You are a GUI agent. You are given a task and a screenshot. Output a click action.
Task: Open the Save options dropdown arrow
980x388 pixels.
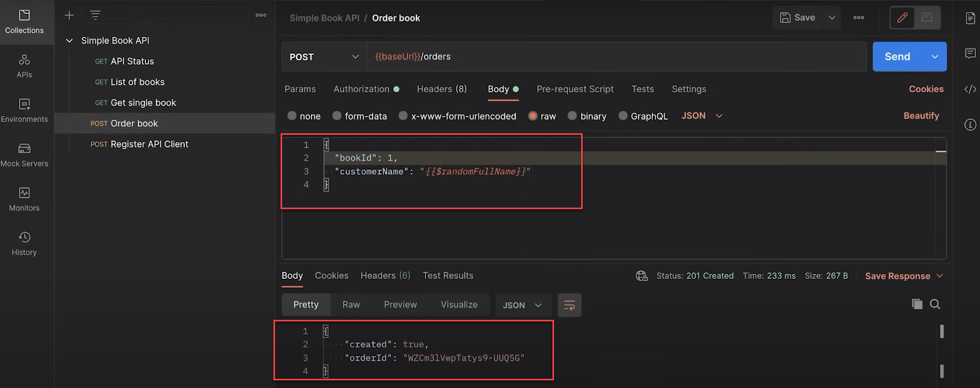point(832,17)
